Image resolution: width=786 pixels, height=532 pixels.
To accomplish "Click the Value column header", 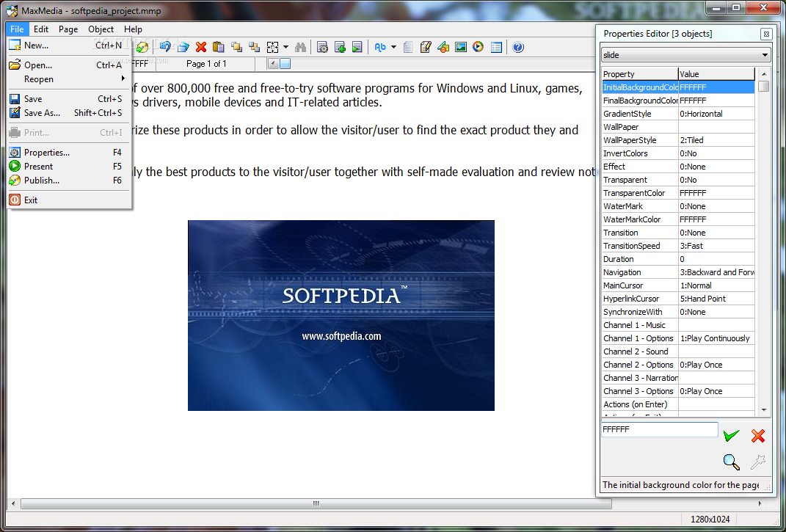I will click(x=716, y=73).
